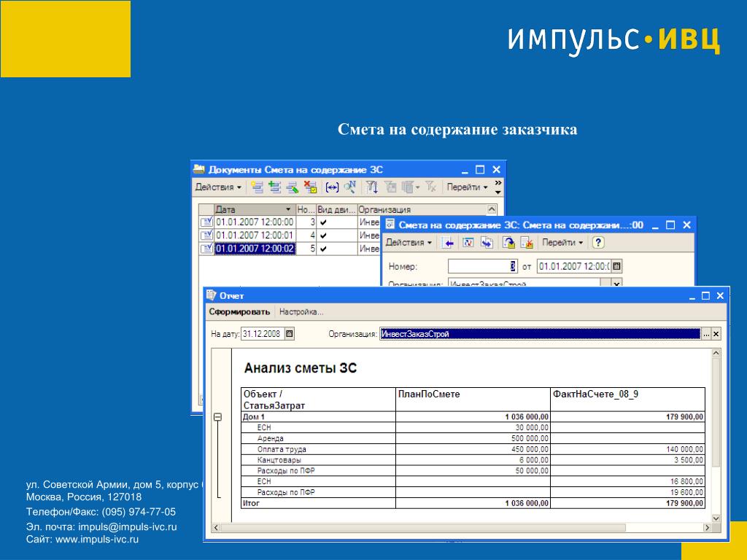This screenshot has width=747, height=560.
Task: Clear the Организация field with the X button
Action: pyautogui.click(x=716, y=334)
